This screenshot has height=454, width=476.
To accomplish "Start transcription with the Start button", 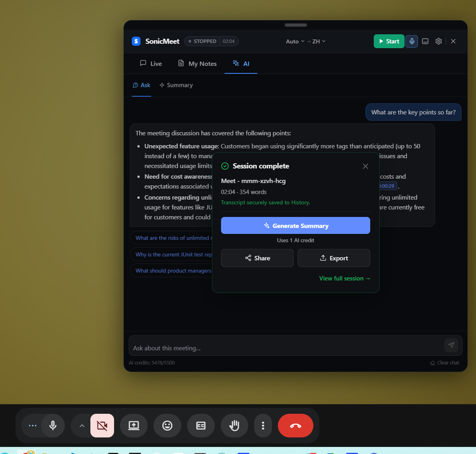I will [x=389, y=41].
